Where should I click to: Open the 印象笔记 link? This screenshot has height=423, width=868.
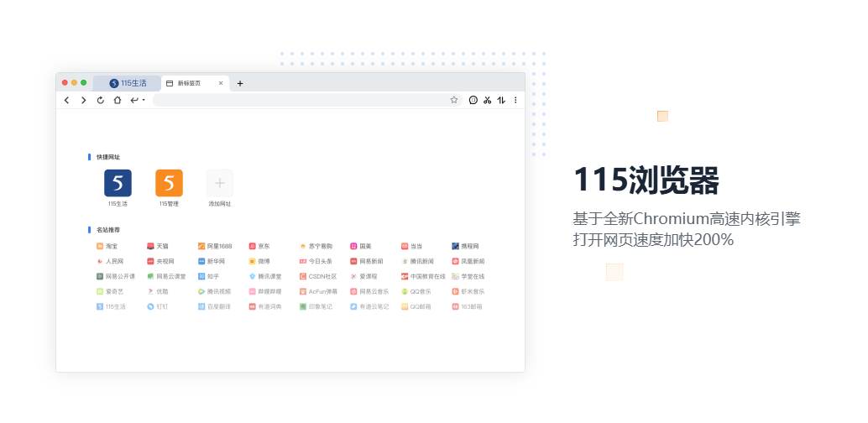click(316, 306)
